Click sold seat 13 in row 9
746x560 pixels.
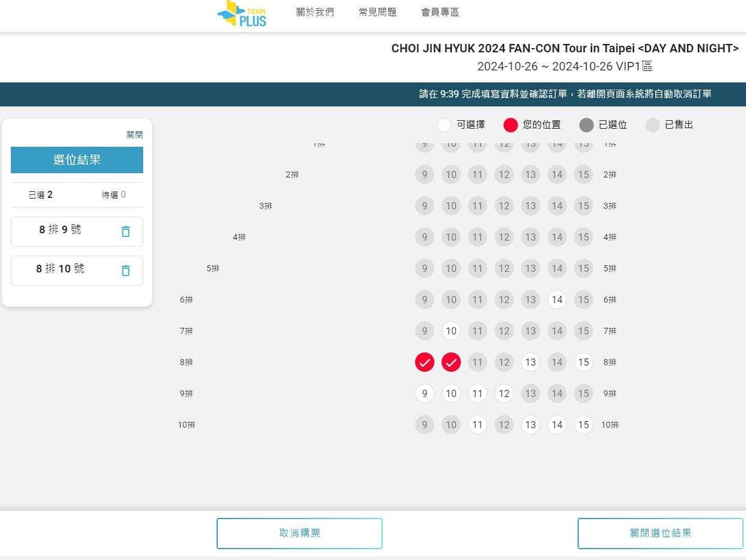(531, 393)
